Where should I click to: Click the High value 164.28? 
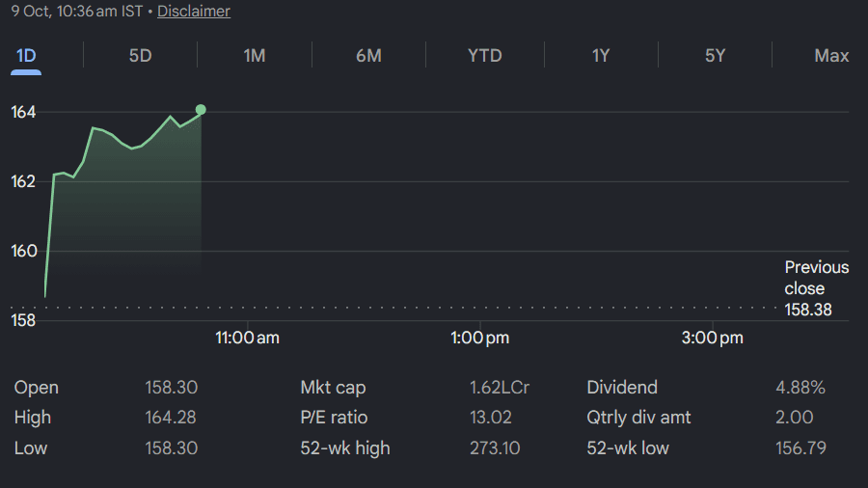(171, 418)
